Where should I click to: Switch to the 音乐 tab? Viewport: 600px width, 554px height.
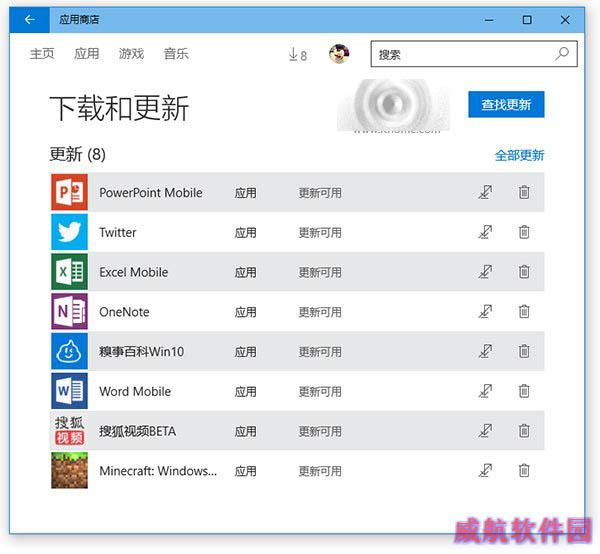point(176,54)
